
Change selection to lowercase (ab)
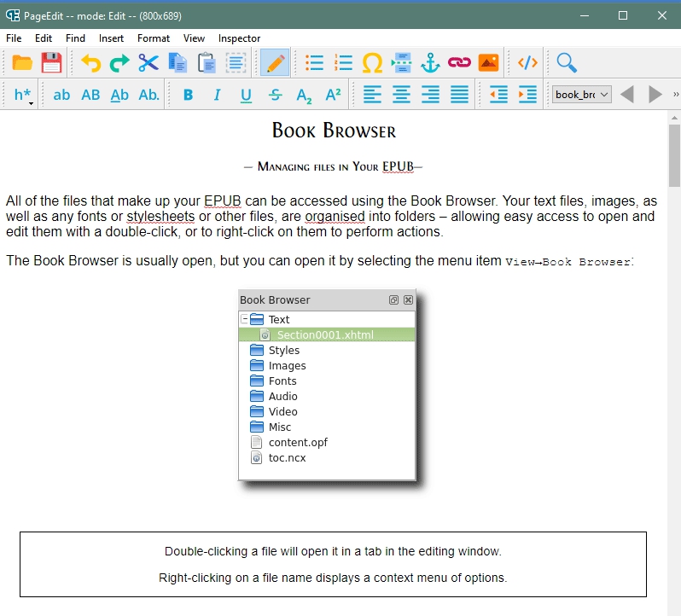61,95
